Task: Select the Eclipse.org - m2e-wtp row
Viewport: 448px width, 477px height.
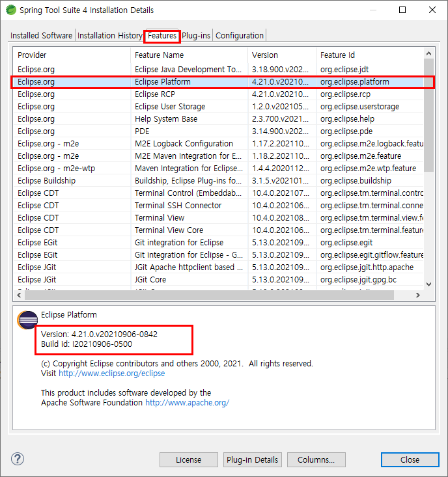Action: (218, 169)
